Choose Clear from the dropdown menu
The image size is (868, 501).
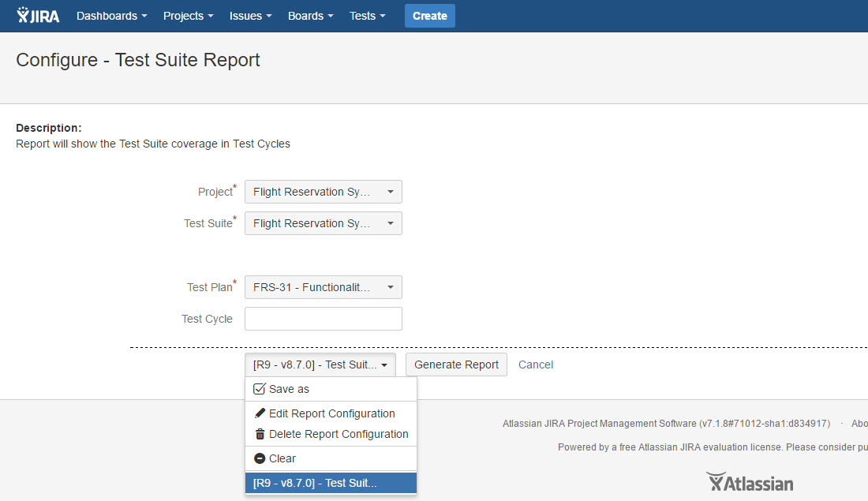331,458
